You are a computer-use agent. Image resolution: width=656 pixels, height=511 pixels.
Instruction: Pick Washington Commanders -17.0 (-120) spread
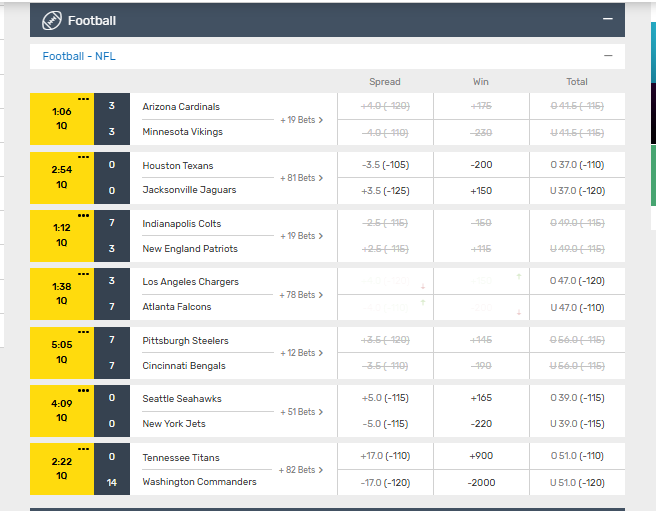[x=384, y=482]
